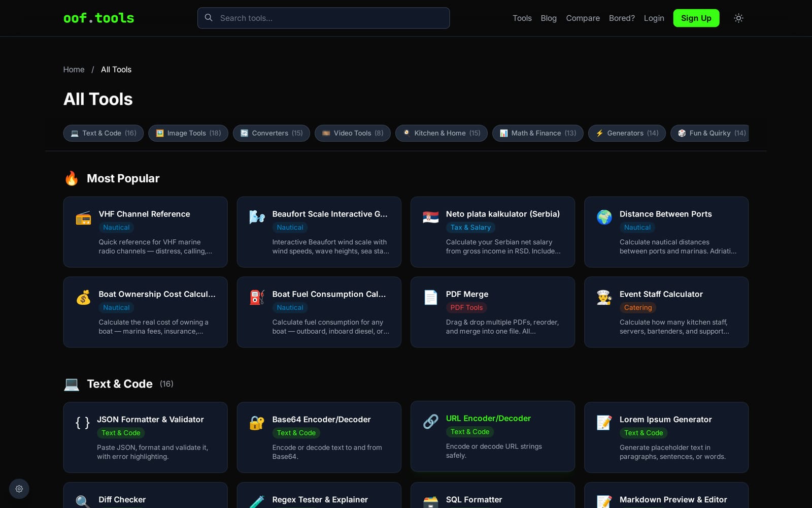Click the laptop icon beside the Text & Code heading
The height and width of the screenshot is (508, 812).
pyautogui.click(x=72, y=384)
